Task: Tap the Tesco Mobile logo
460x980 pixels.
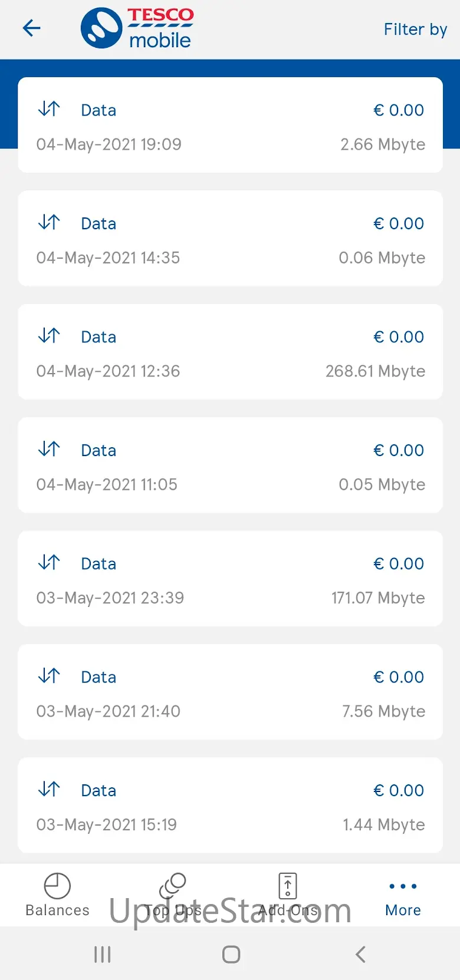Action: click(x=137, y=28)
